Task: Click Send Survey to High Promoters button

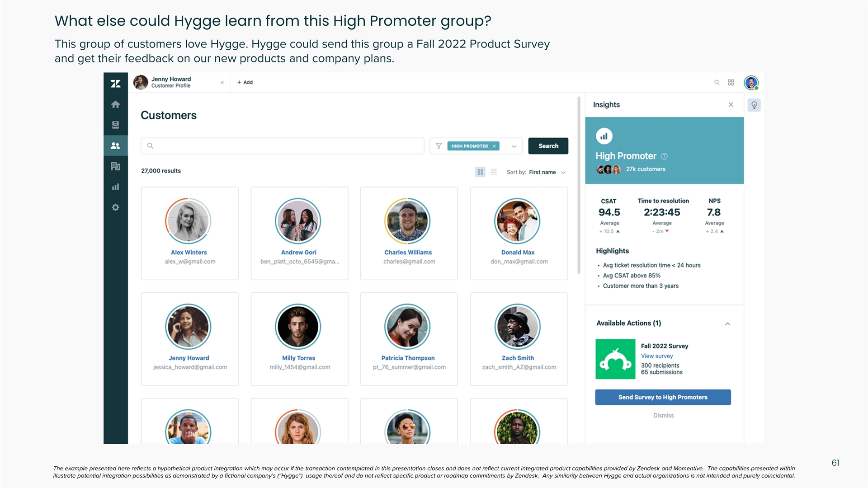Action: coord(663,397)
